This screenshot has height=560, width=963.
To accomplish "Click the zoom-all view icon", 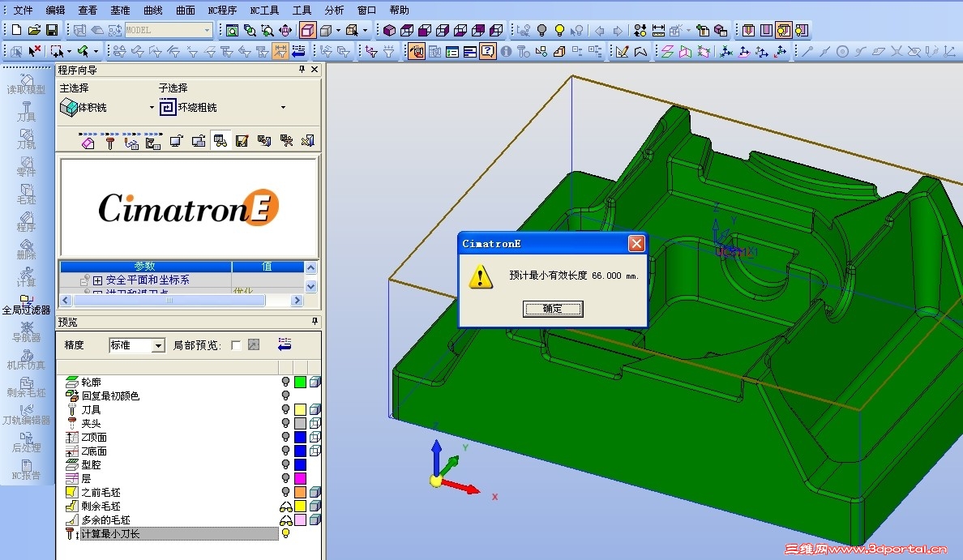I will point(232,30).
